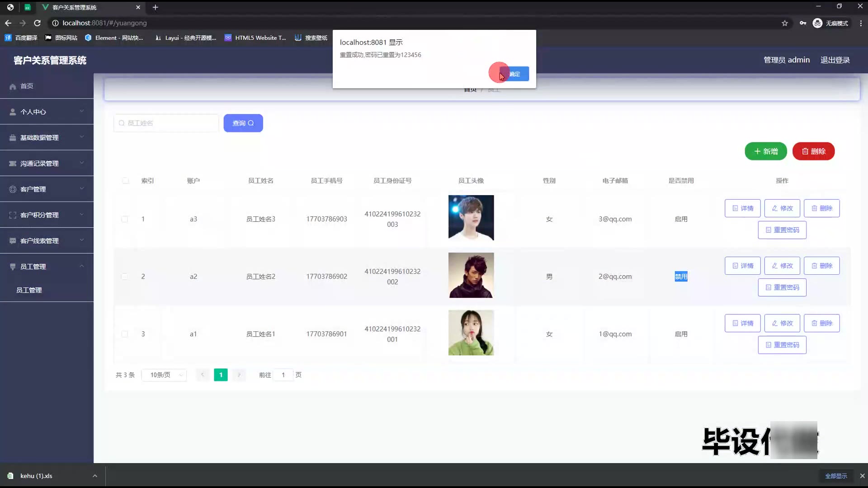Image resolution: width=868 pixels, height=488 pixels.
Task: Tick the checkbox for employee a3
Action: (x=125, y=219)
